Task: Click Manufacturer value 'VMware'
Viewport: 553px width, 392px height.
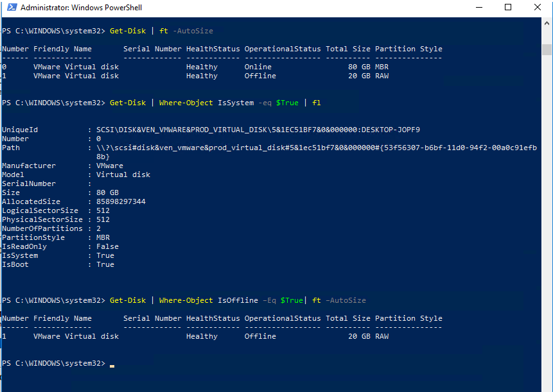Action: pyautogui.click(x=110, y=166)
